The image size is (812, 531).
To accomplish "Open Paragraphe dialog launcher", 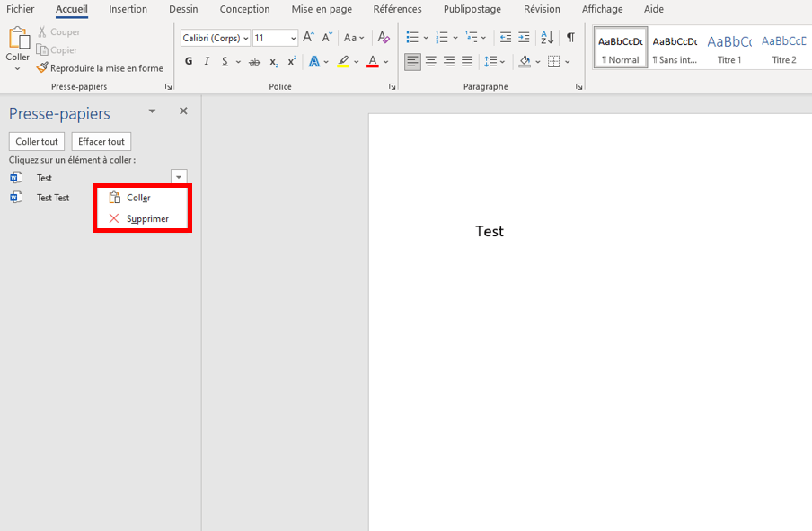I will 578,87.
